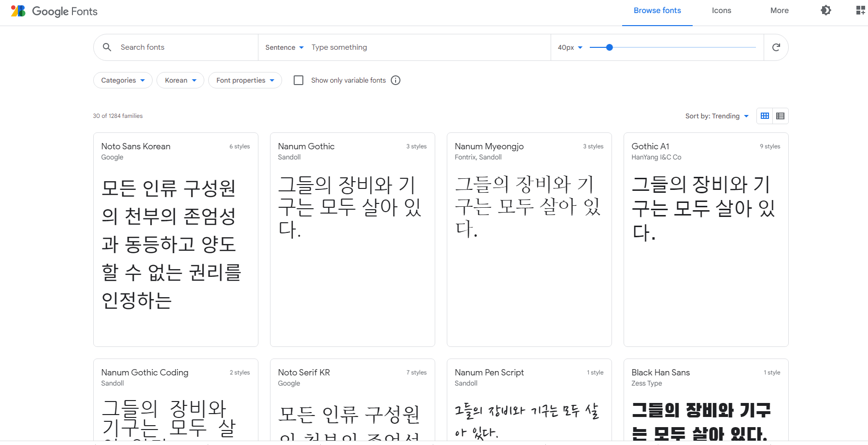Click Nanum Gothic Korean sample preview text
Viewport: 868px width, 445px height.
(350, 207)
